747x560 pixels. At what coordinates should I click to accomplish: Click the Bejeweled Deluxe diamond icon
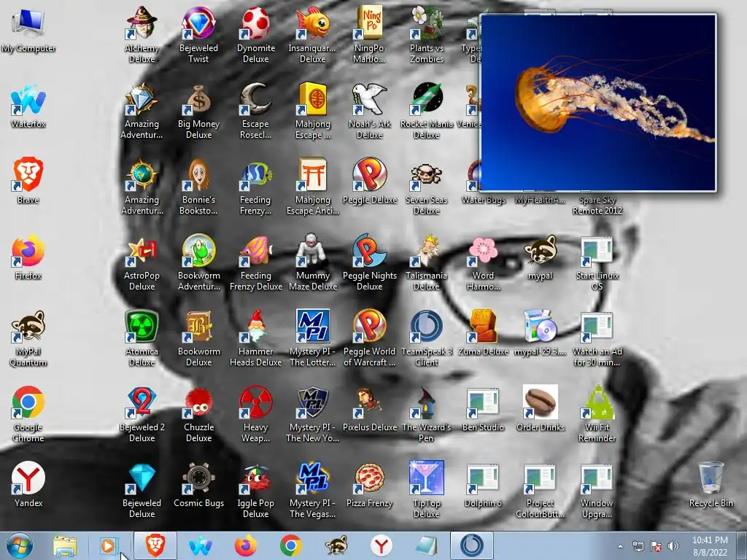coord(142,490)
